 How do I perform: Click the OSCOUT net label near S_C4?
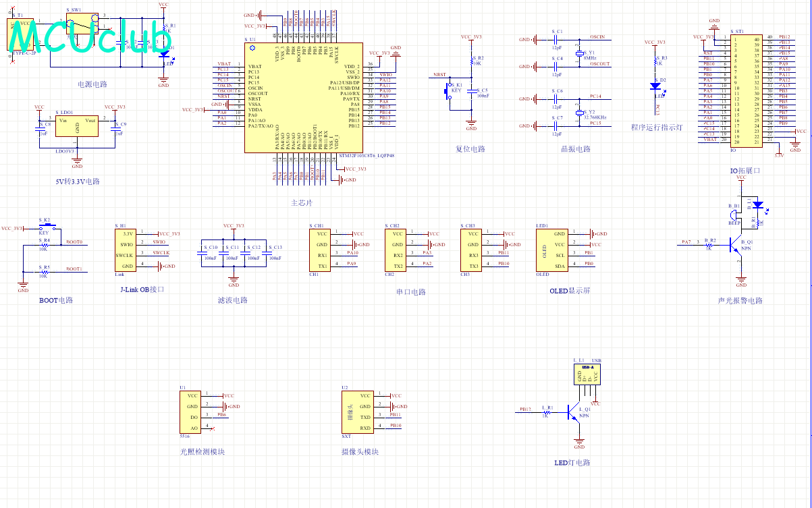(599, 64)
